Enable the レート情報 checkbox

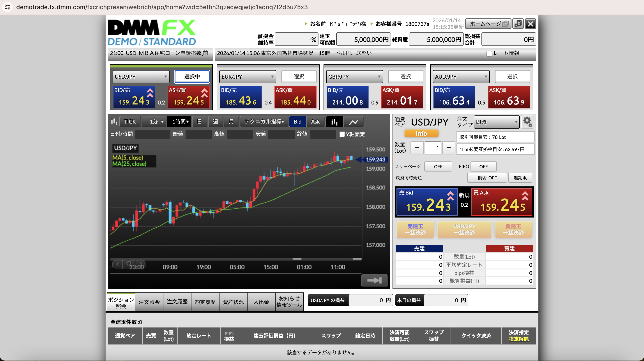pyautogui.click(x=489, y=53)
